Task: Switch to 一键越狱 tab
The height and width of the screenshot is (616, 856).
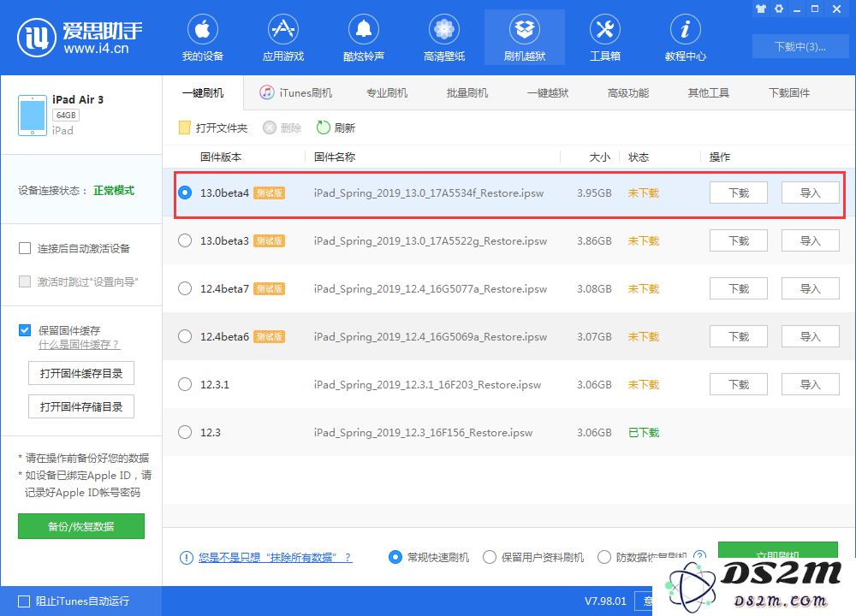Action: [x=548, y=92]
